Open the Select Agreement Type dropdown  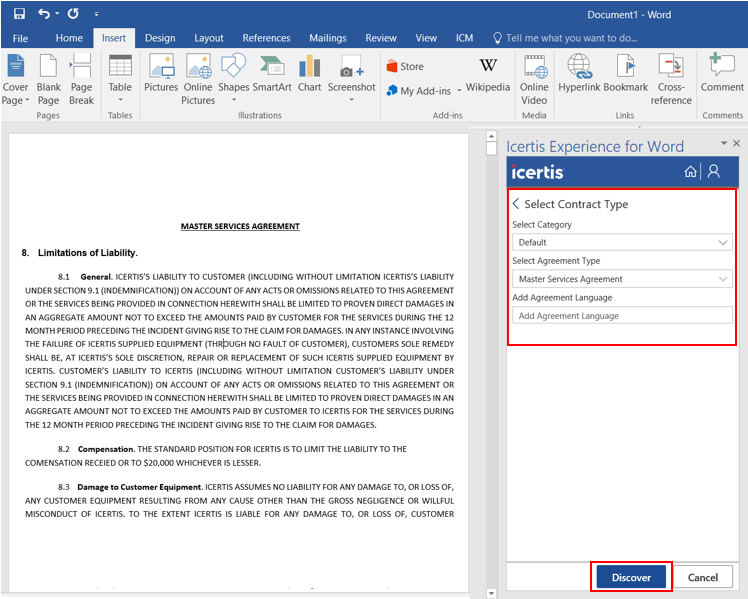point(622,279)
